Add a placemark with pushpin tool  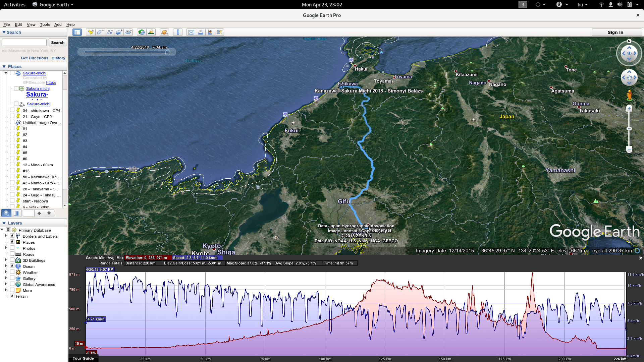(x=91, y=32)
